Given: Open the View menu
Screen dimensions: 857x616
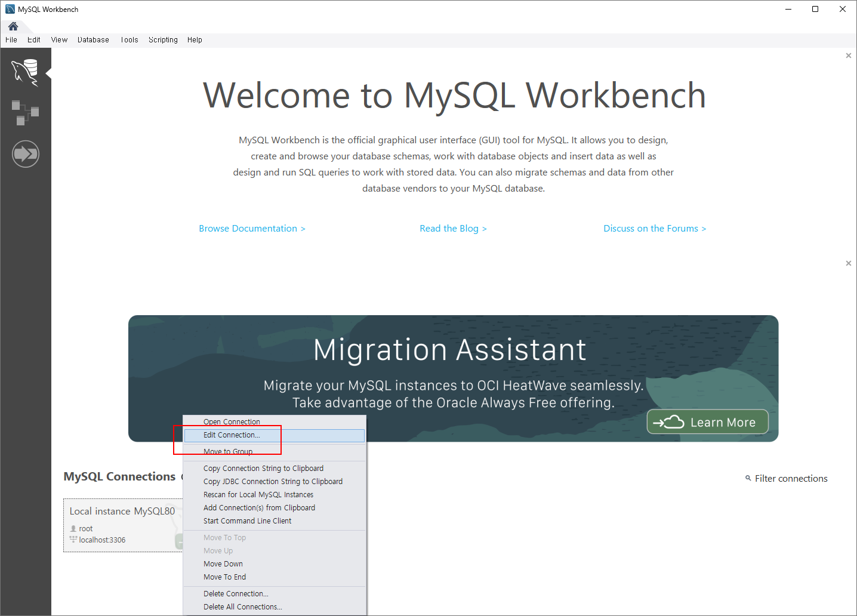Looking at the screenshot, I should tap(59, 40).
